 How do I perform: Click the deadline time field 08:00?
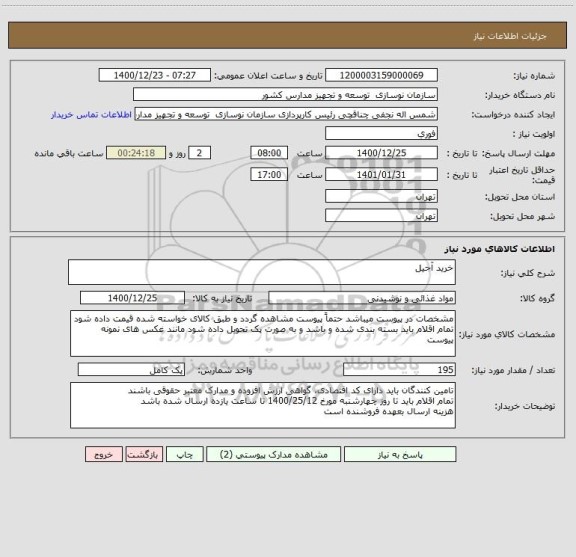(x=269, y=152)
